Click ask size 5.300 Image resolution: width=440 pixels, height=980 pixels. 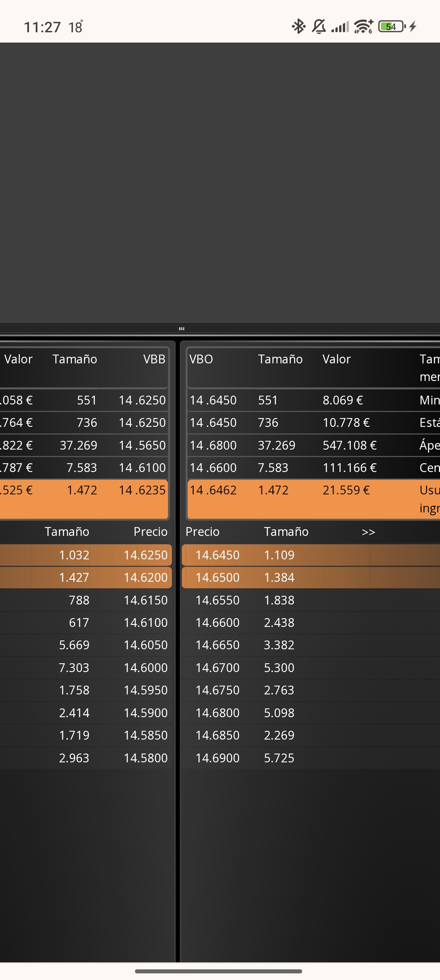(279, 668)
